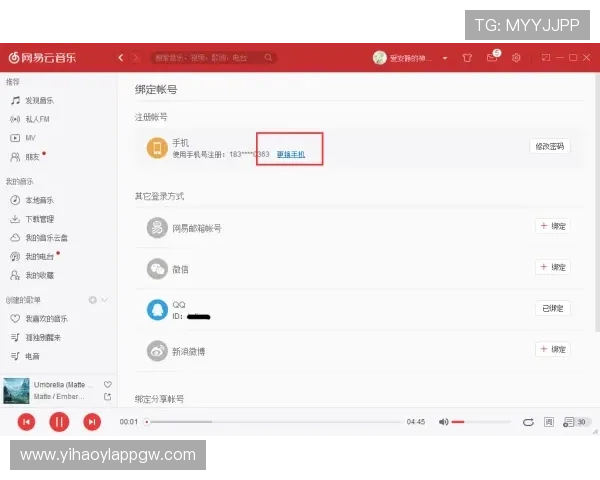Toggle the loop playback mode icon
Image resolution: width=600 pixels, height=480 pixels.
click(528, 422)
